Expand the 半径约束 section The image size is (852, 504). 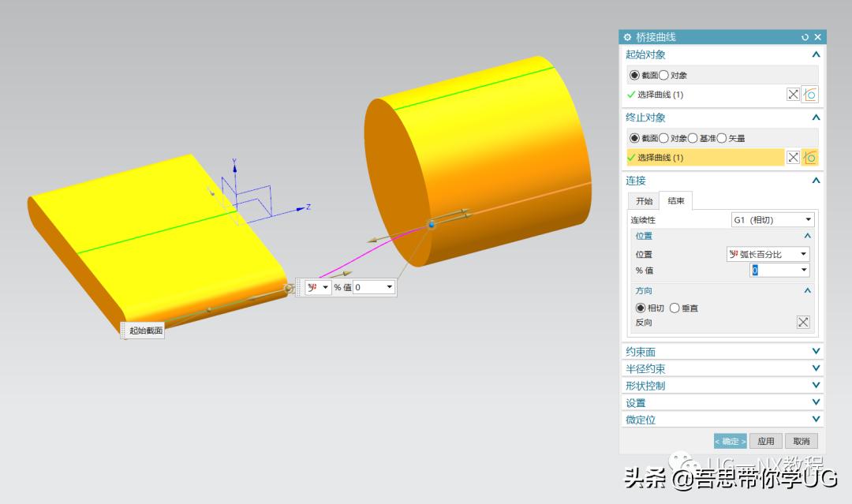[816, 368]
